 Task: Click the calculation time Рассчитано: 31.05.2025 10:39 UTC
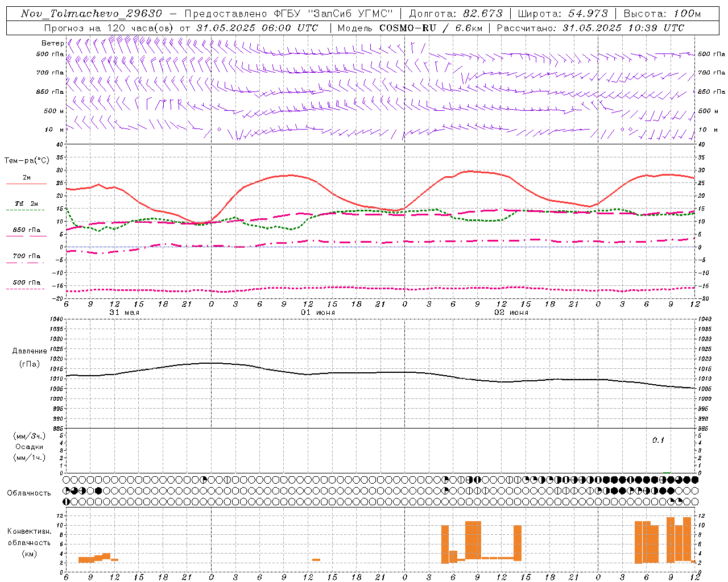click(x=590, y=28)
